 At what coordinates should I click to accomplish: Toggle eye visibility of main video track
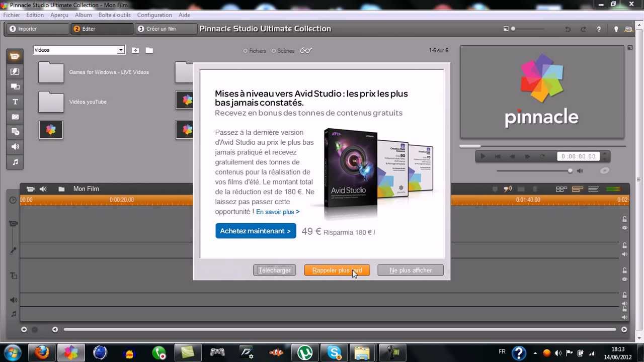click(x=624, y=228)
